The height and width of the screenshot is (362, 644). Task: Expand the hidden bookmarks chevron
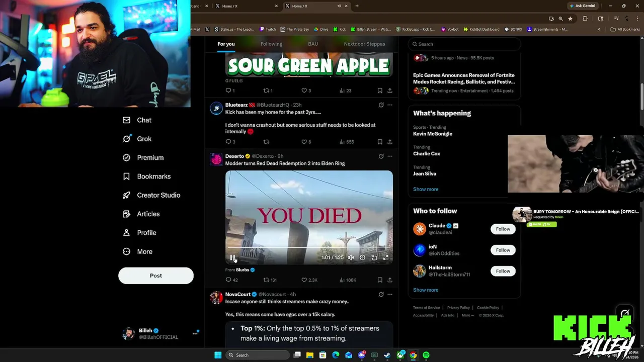[599, 29]
